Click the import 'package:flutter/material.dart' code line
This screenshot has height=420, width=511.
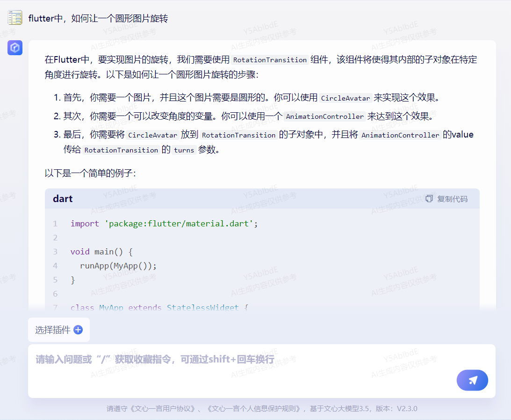[164, 224]
